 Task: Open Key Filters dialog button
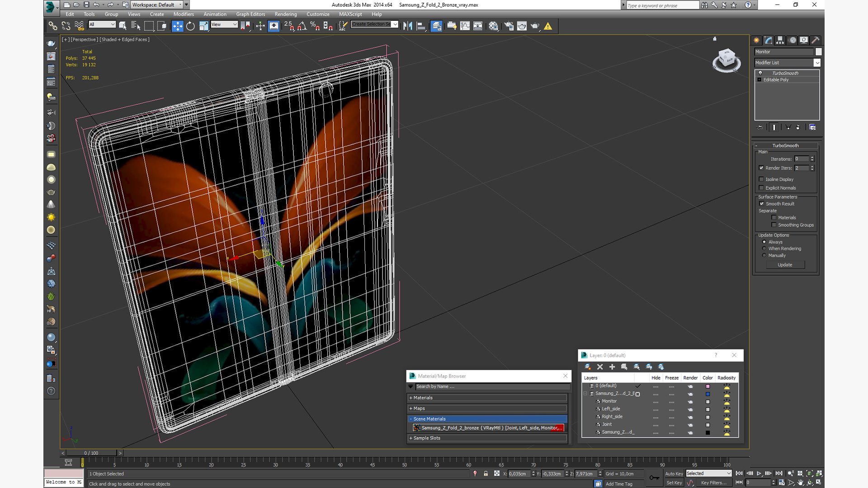coord(714,483)
